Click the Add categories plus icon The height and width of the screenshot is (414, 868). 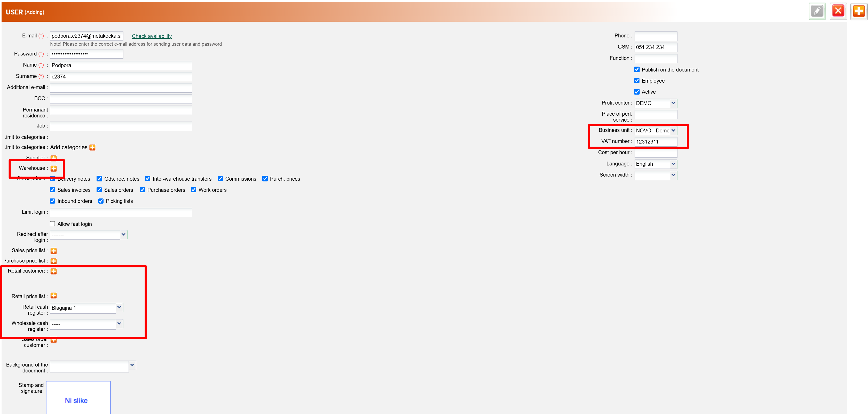[92, 148]
